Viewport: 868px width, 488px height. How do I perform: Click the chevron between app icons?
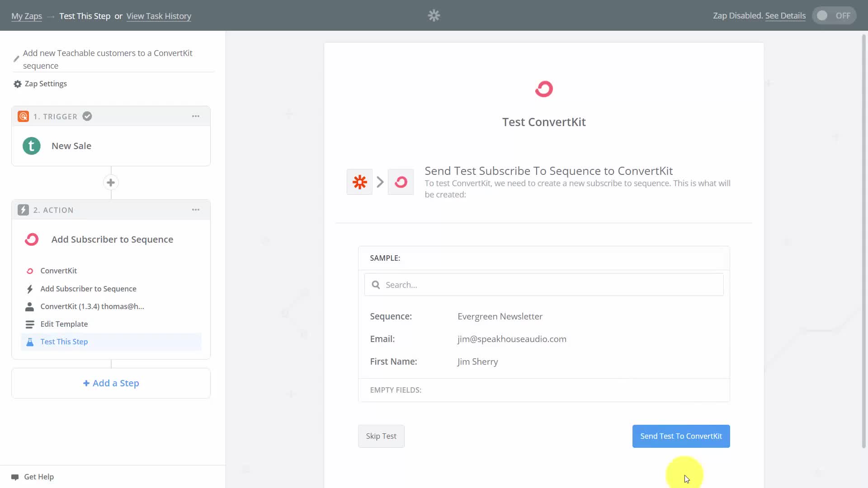(380, 182)
